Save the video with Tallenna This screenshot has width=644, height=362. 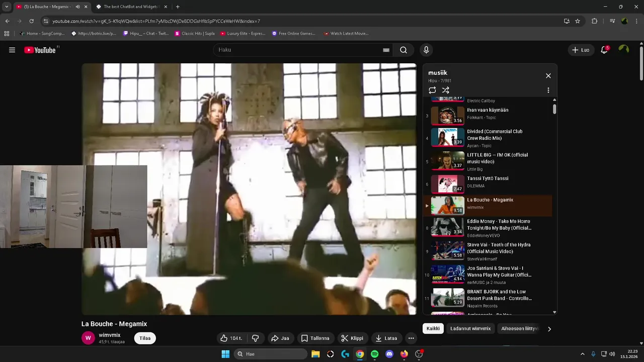[315, 338]
